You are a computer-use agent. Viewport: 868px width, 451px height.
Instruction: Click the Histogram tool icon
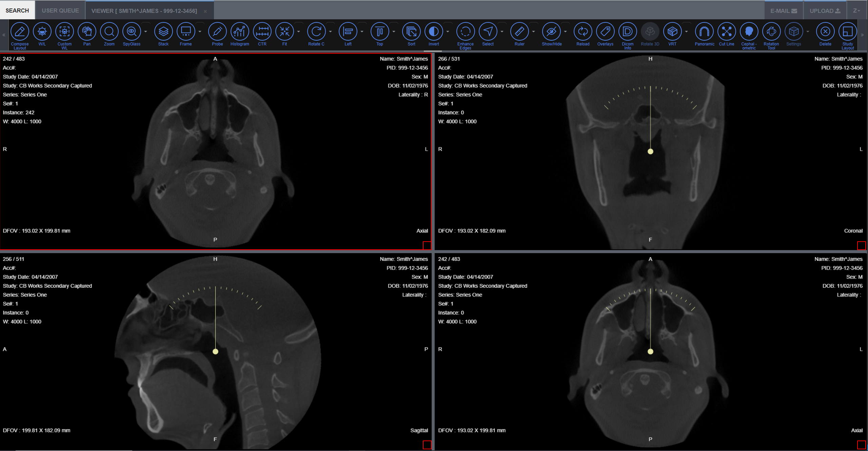coord(239,32)
